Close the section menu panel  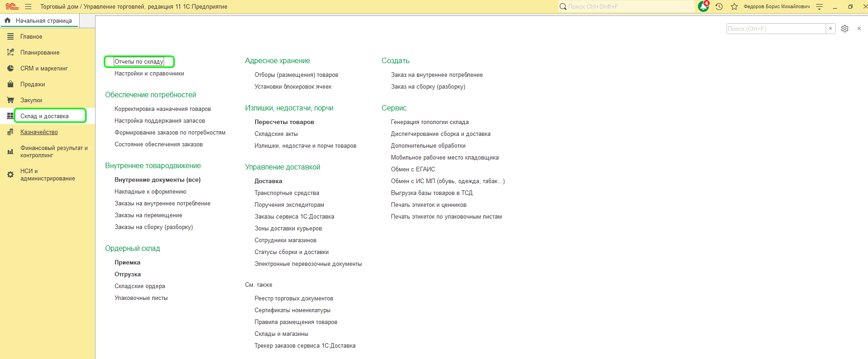pyautogui.click(x=859, y=29)
